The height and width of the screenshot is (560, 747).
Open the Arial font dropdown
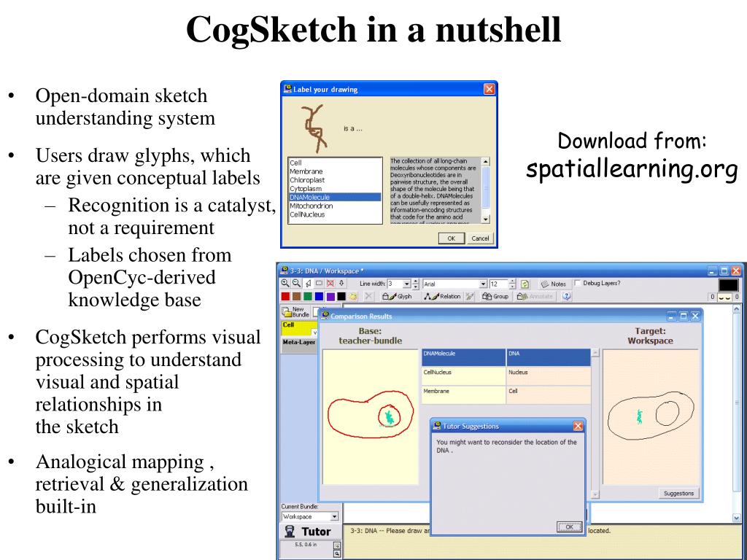pos(483,284)
